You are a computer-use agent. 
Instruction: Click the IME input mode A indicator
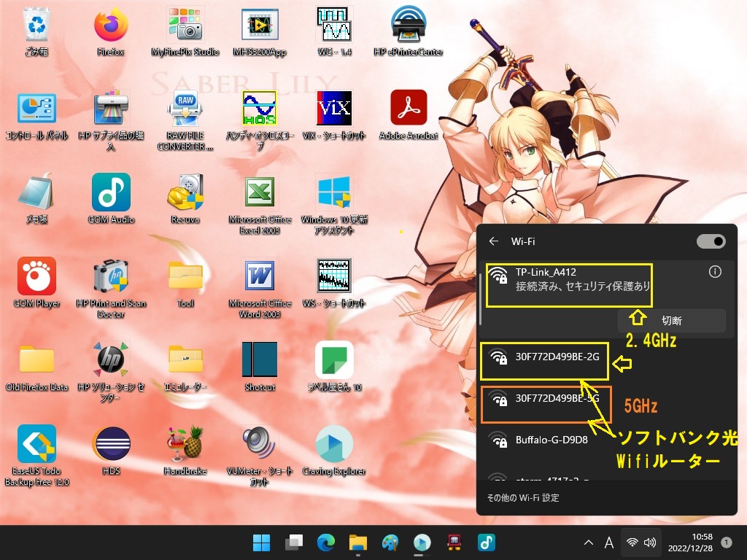coord(609,542)
